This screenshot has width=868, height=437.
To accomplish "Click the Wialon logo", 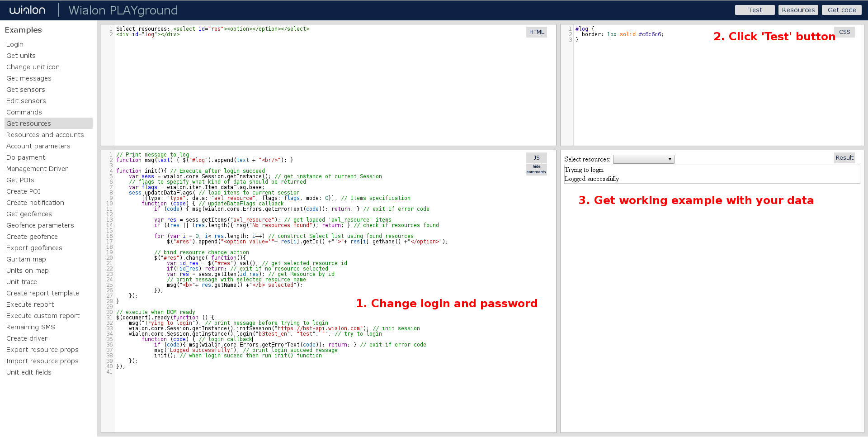I will (x=27, y=10).
